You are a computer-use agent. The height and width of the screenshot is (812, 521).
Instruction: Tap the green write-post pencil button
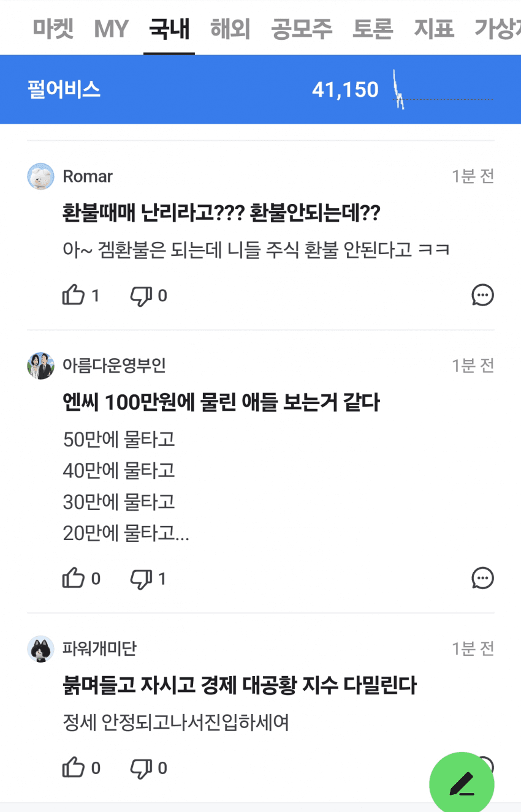click(462, 784)
